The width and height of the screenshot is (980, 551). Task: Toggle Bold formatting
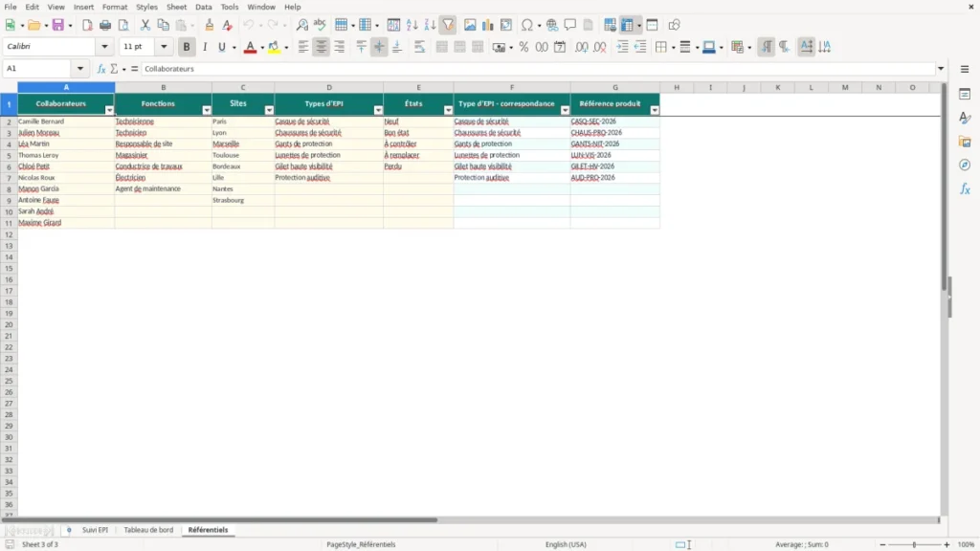187,47
